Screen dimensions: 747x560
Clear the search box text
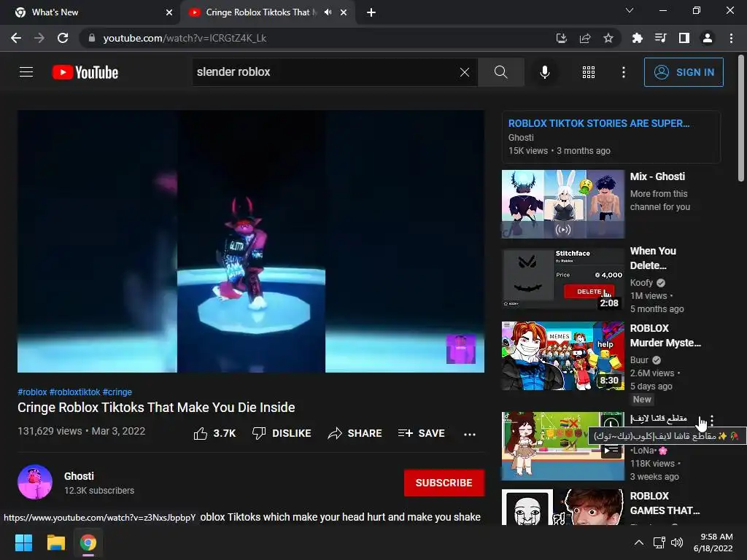(465, 72)
